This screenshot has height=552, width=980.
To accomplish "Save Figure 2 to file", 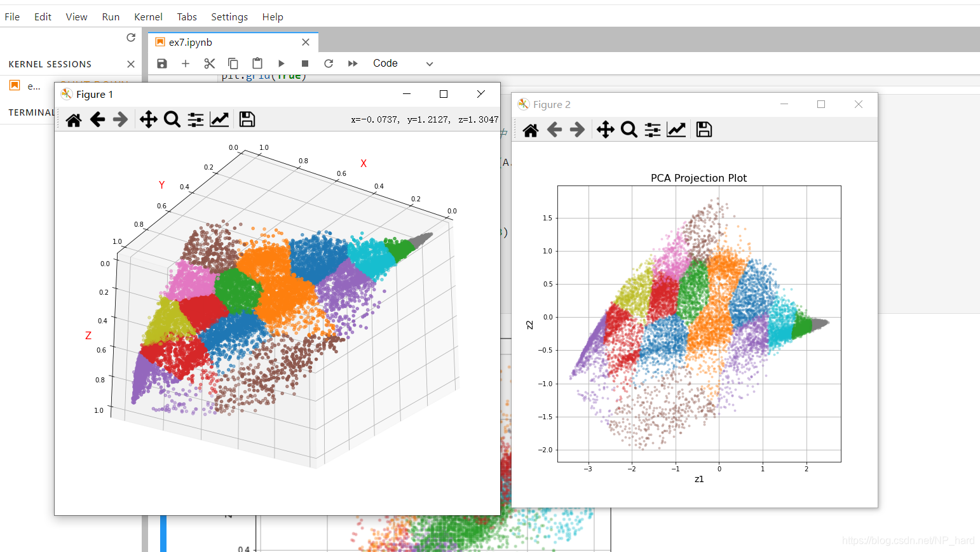I will click(x=704, y=130).
